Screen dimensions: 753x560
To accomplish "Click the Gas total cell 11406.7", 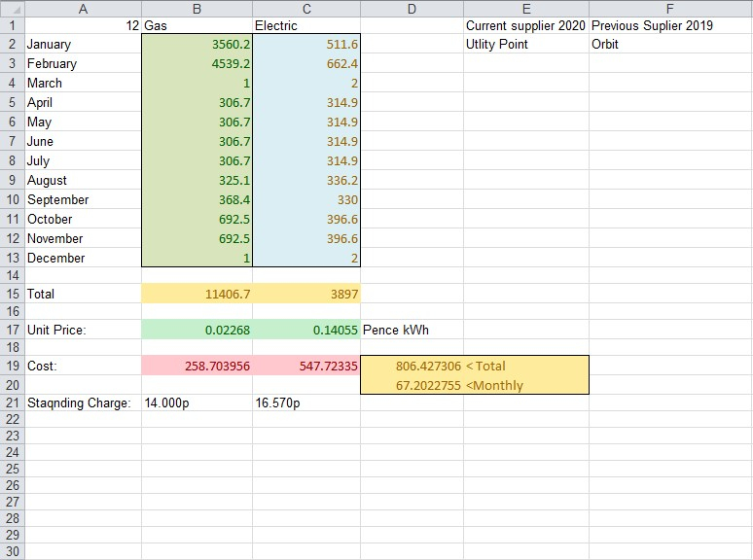I will click(x=197, y=294).
